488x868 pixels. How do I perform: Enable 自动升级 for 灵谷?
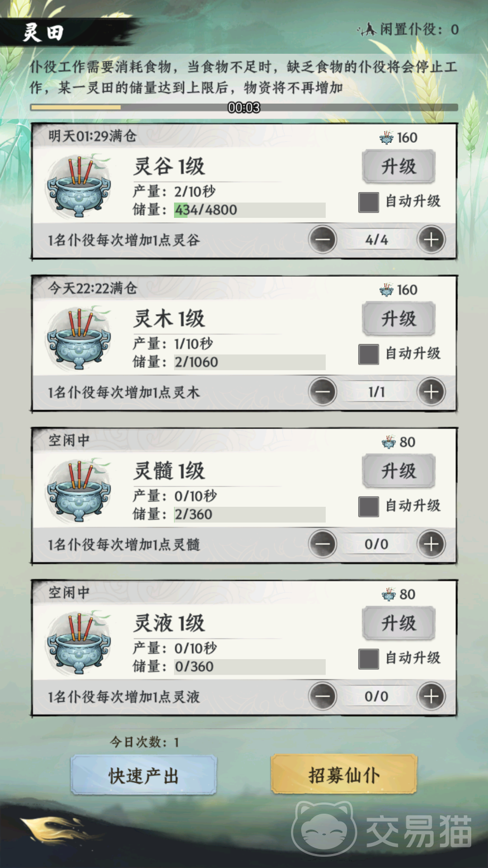[x=368, y=202]
